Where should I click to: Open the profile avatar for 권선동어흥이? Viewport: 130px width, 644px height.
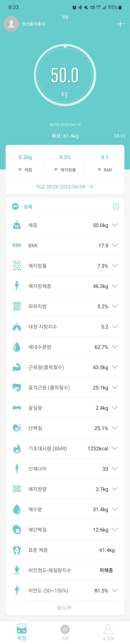tap(11, 24)
